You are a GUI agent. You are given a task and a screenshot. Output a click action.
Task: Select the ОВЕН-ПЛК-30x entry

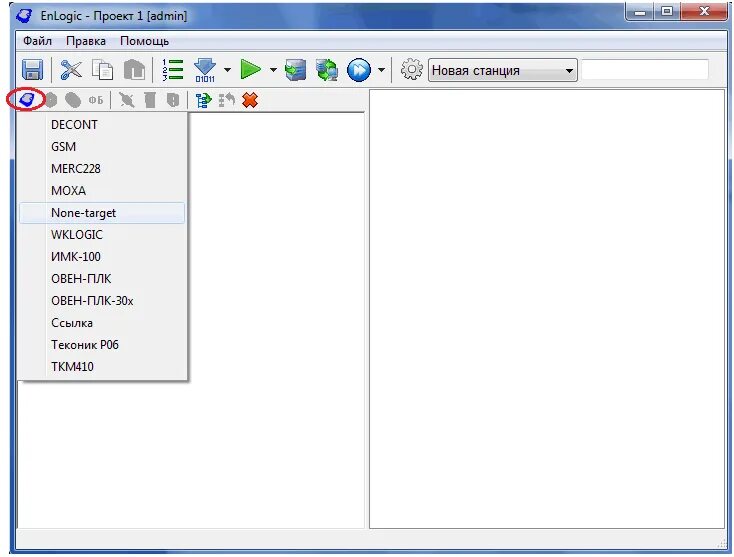coord(102,301)
